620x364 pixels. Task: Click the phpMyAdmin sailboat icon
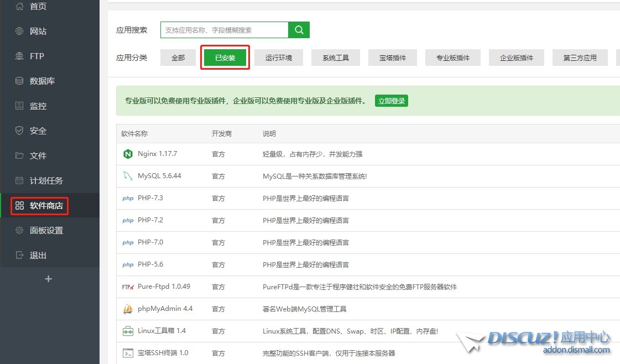click(128, 309)
